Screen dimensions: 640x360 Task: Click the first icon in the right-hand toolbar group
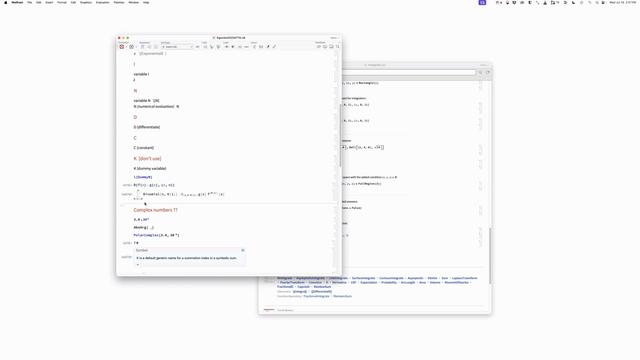click(319, 47)
